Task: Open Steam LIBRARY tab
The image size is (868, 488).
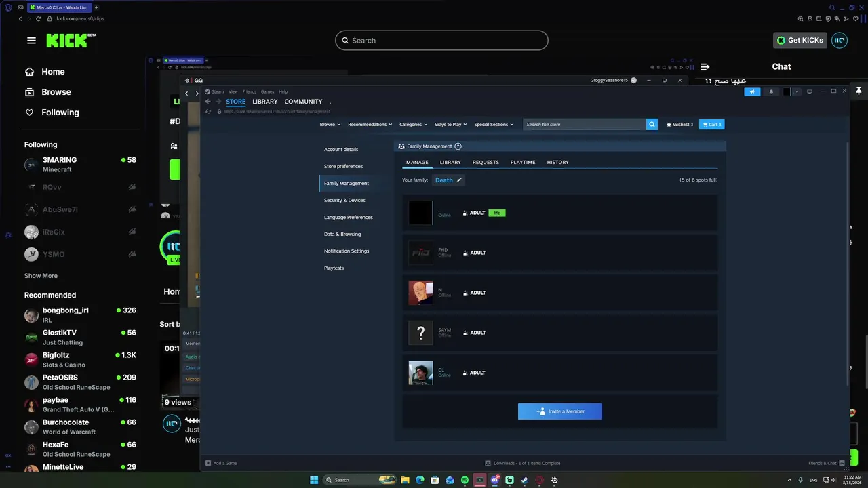Action: pyautogui.click(x=265, y=102)
